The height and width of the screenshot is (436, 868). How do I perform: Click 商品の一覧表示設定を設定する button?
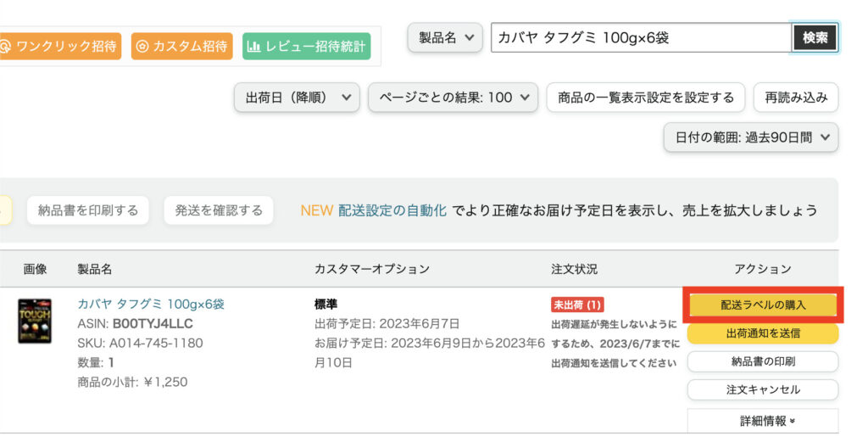pos(646,98)
